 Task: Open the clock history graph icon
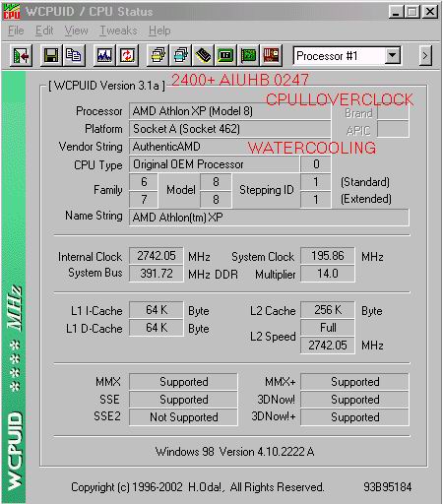click(x=104, y=56)
